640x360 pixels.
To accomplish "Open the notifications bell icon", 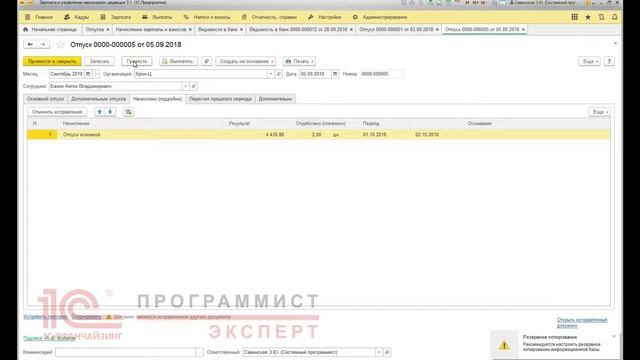I will coord(615,17).
